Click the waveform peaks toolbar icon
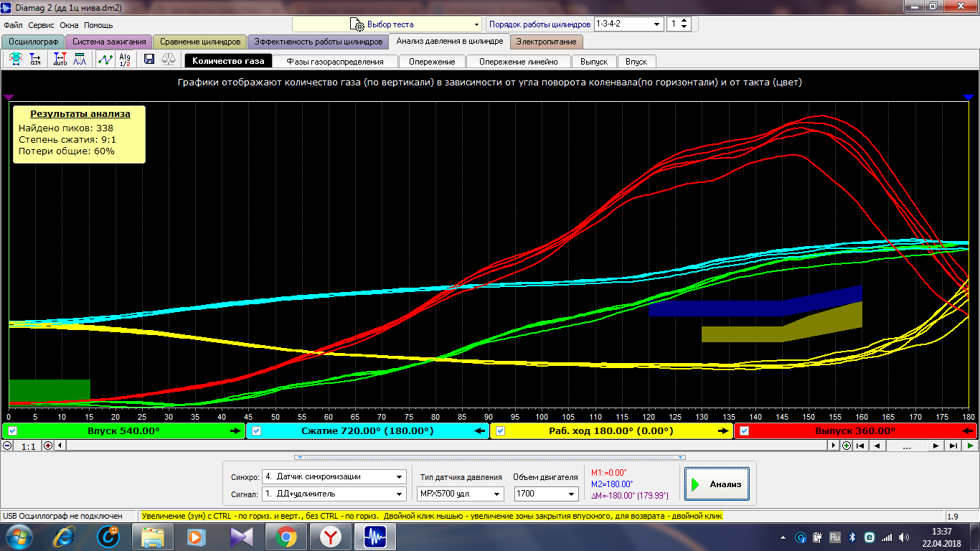980x551 pixels. point(80,60)
